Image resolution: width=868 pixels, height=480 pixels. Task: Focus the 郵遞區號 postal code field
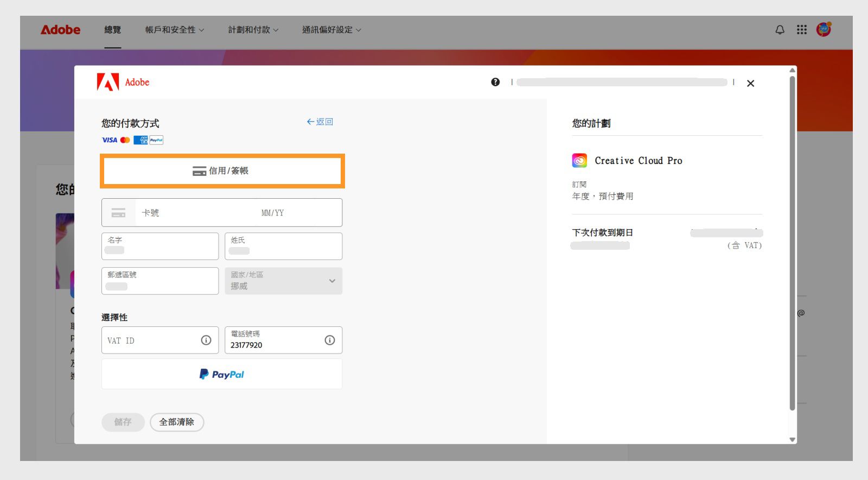[160, 281]
